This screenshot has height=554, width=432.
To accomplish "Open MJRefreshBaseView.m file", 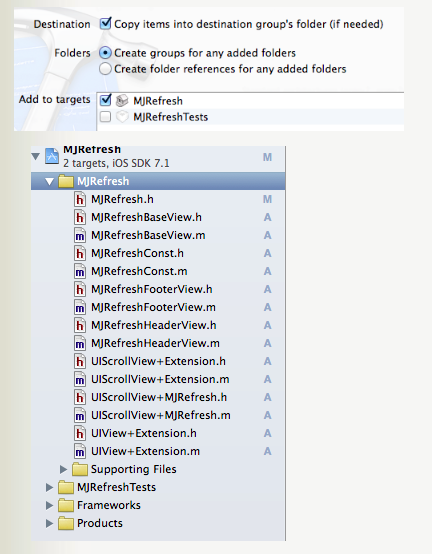I will click(x=148, y=235).
